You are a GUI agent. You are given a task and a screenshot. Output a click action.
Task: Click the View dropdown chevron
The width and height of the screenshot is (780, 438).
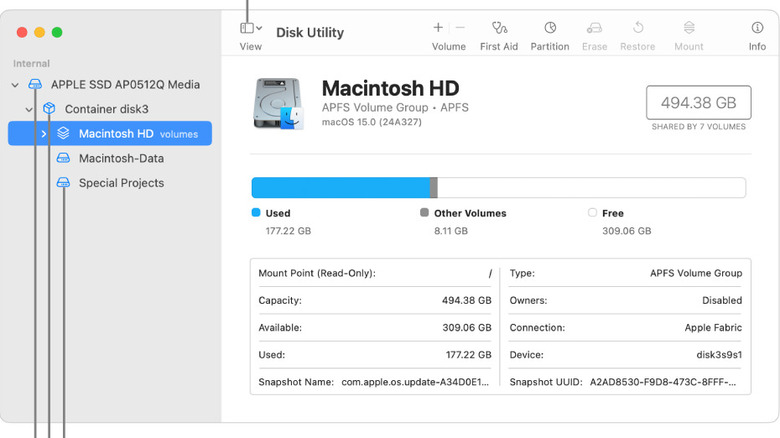click(259, 28)
